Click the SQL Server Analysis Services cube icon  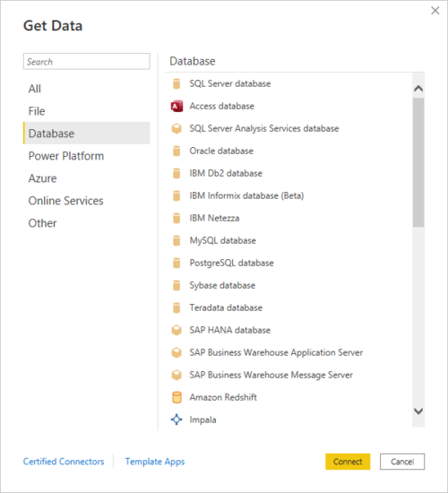click(x=177, y=128)
